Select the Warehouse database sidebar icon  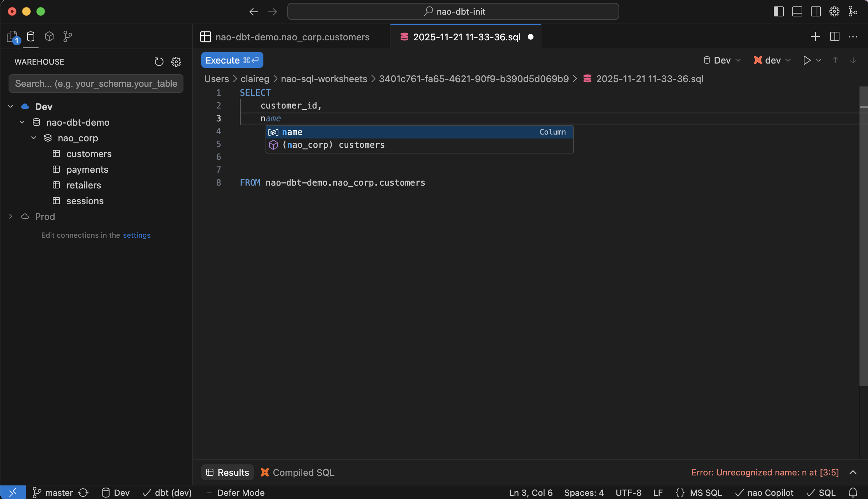[31, 36]
